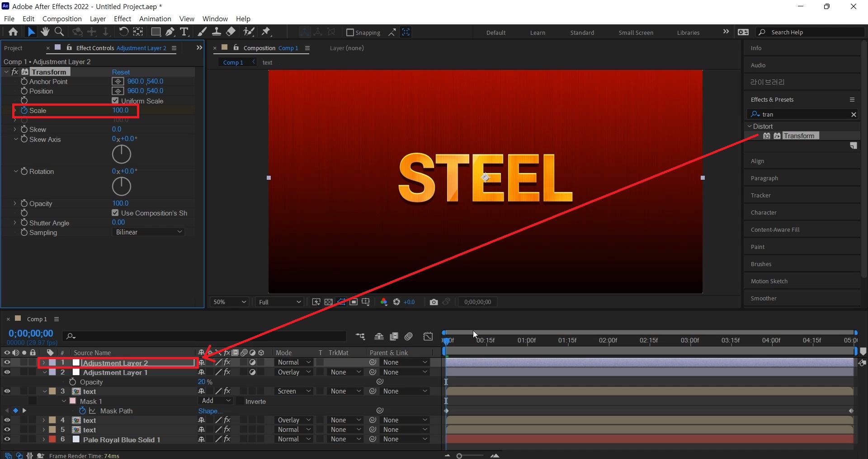Click the Reset Exposure aperture icon
This screenshot has height=459, width=868.
pyautogui.click(x=396, y=302)
